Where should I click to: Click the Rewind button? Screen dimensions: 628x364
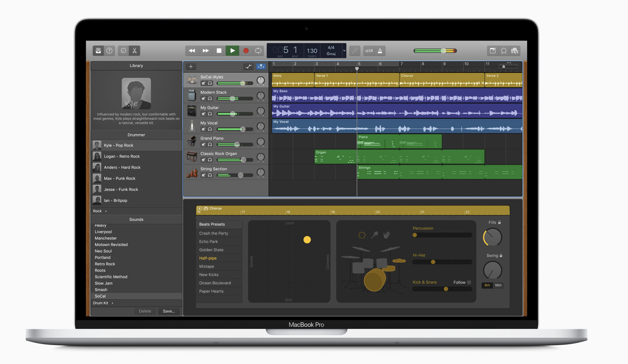192,50
